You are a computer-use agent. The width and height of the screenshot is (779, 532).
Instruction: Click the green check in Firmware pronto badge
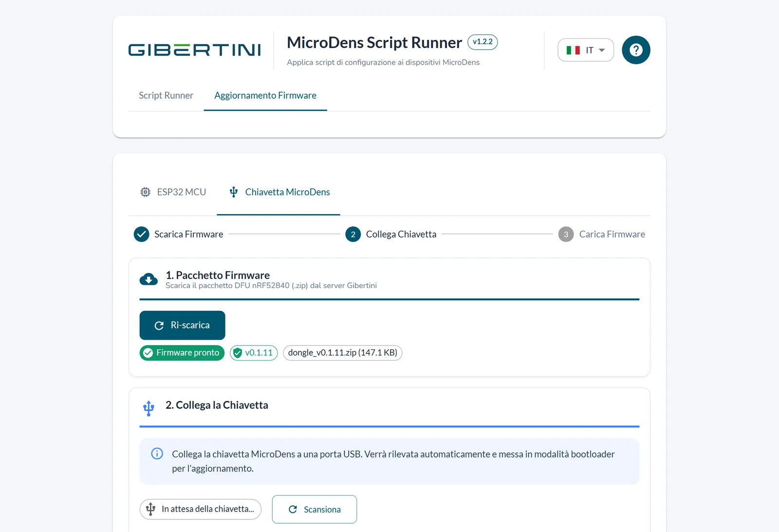[148, 353]
